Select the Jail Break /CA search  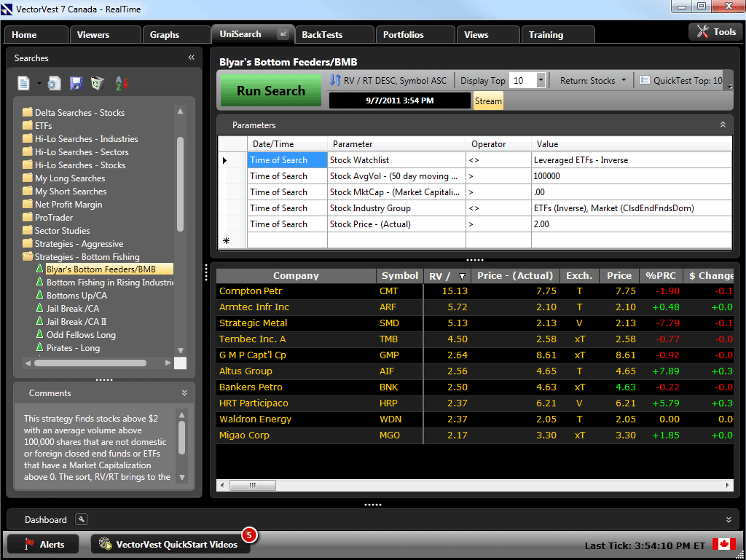tap(72, 309)
